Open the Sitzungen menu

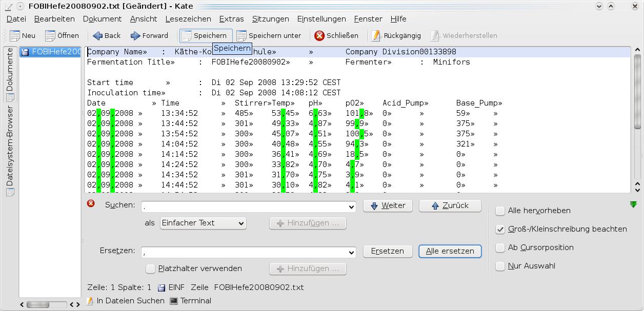coord(271,19)
